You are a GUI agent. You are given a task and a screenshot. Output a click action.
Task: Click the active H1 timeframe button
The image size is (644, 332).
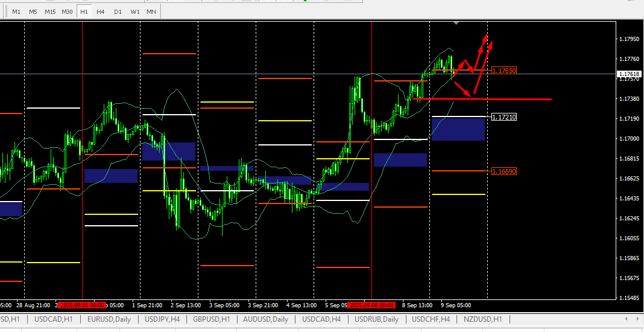84,11
